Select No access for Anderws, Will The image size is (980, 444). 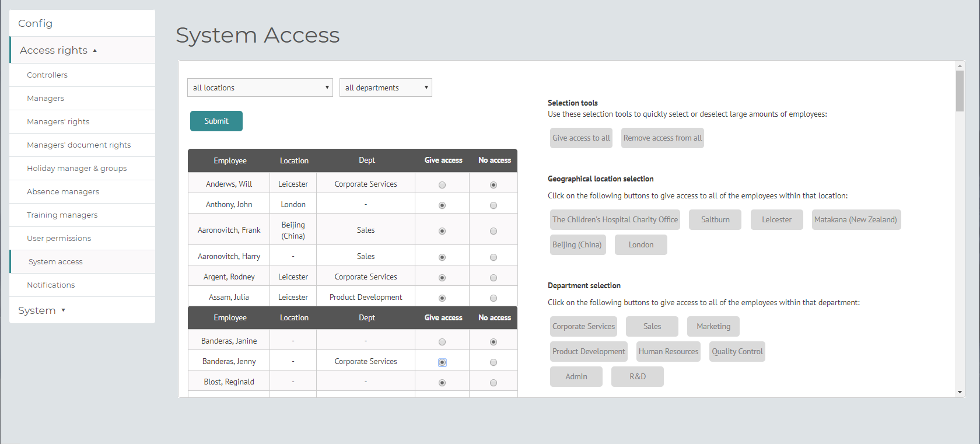click(x=494, y=185)
